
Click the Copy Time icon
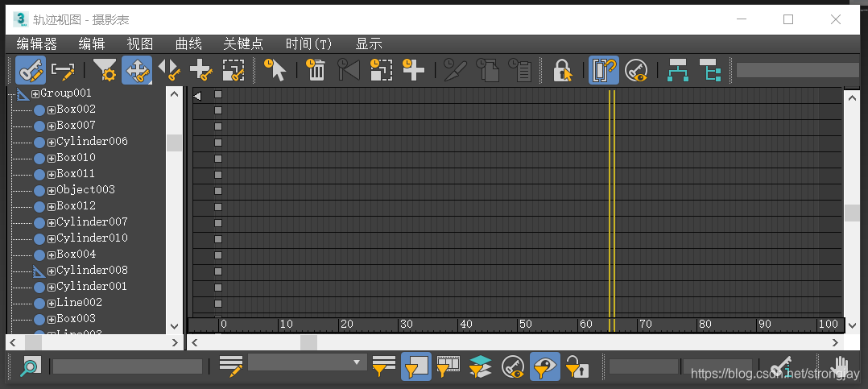(487, 70)
